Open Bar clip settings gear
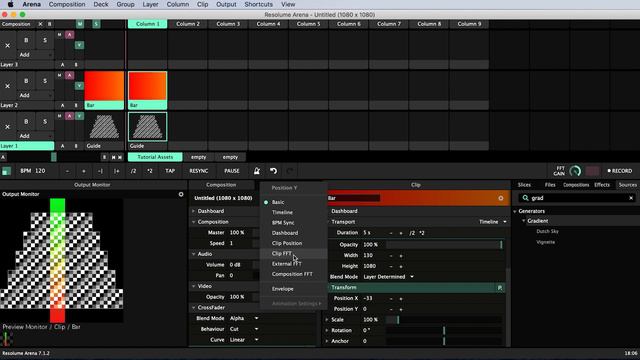640x360 pixels. [x=501, y=198]
